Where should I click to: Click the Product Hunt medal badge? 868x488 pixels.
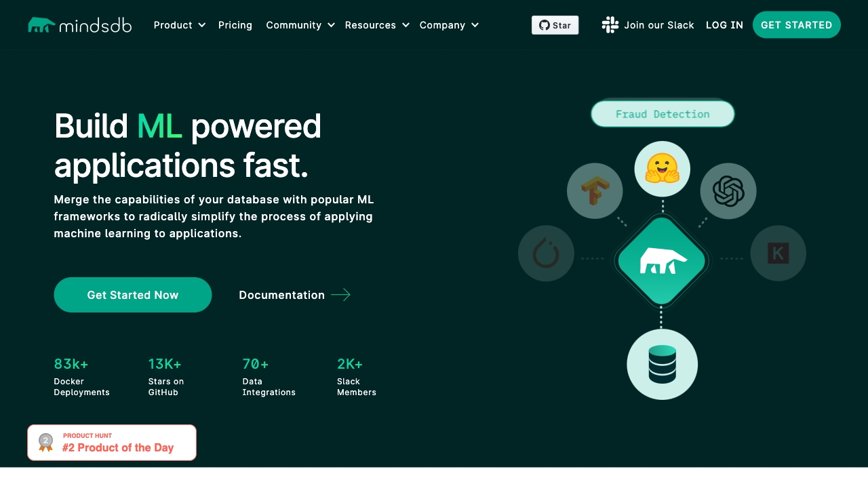coord(45,442)
